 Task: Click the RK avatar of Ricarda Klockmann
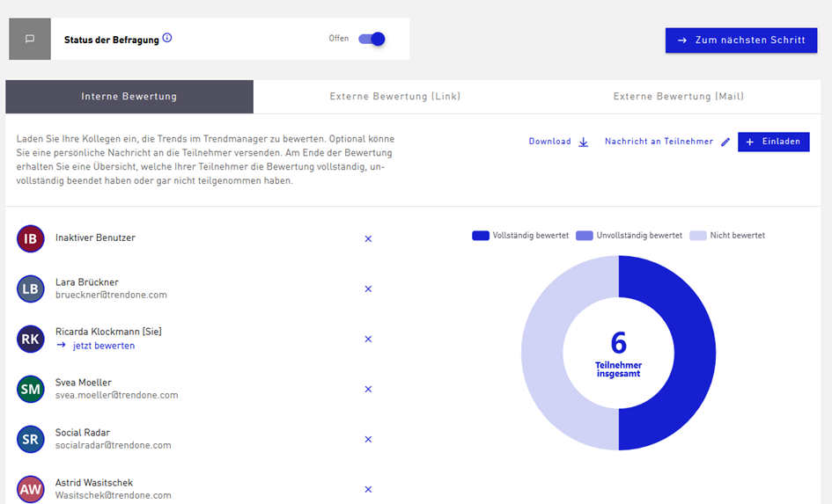(x=30, y=340)
